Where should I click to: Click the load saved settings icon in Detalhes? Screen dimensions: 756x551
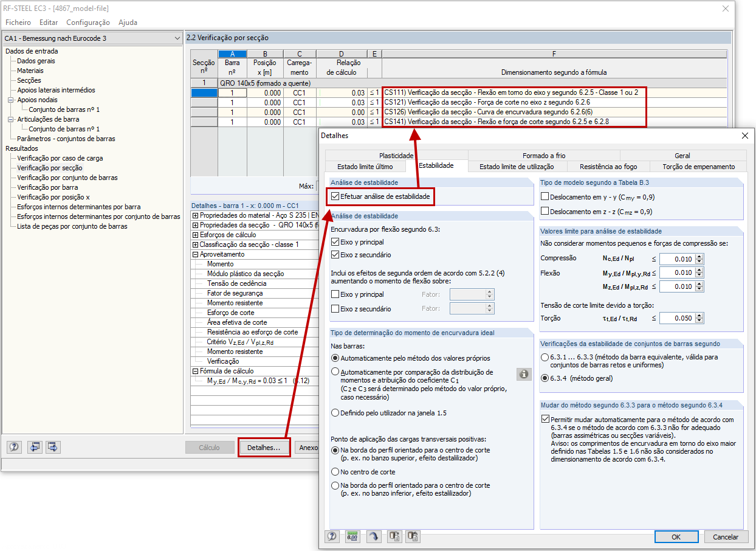click(394, 536)
